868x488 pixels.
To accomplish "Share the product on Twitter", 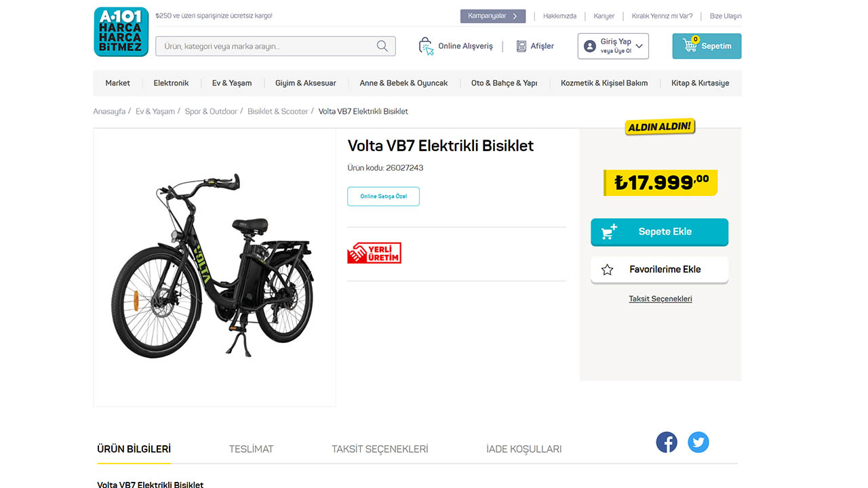I will point(698,443).
